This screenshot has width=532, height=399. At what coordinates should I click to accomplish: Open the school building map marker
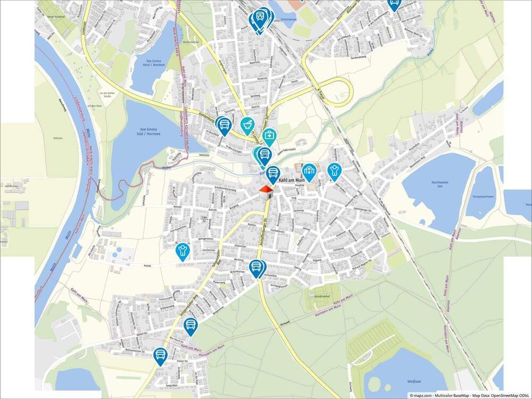309,172
